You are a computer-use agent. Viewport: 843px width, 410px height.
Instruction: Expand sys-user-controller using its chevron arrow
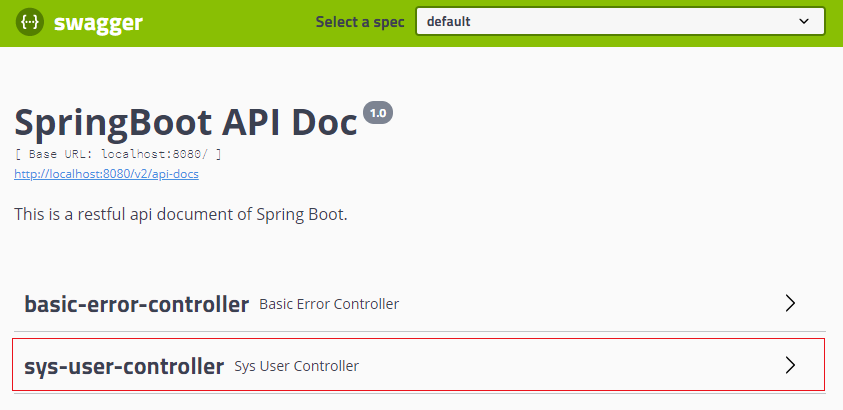pyautogui.click(x=790, y=365)
